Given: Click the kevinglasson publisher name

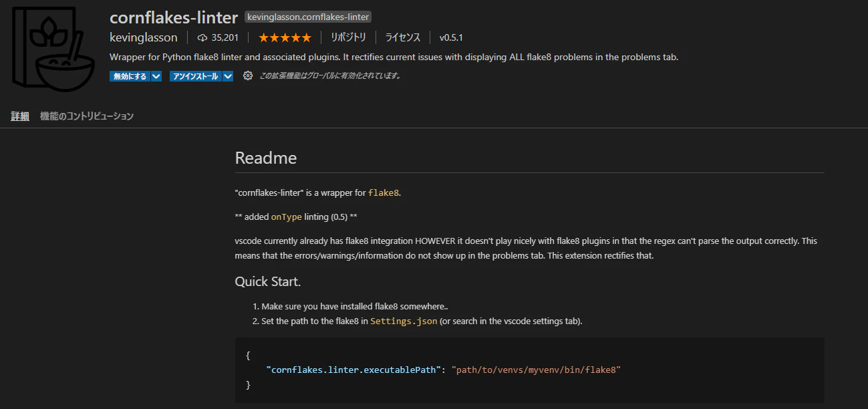Looking at the screenshot, I should [x=144, y=37].
